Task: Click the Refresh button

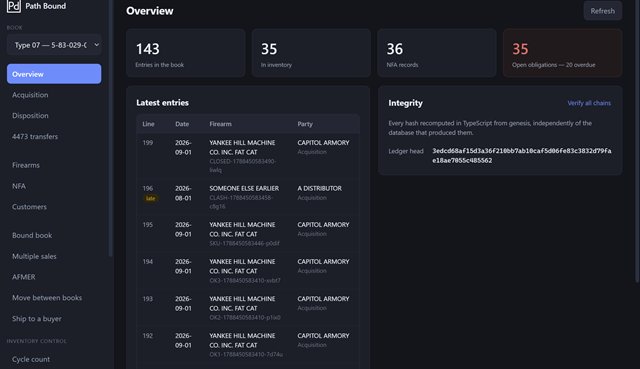Action: tap(602, 11)
